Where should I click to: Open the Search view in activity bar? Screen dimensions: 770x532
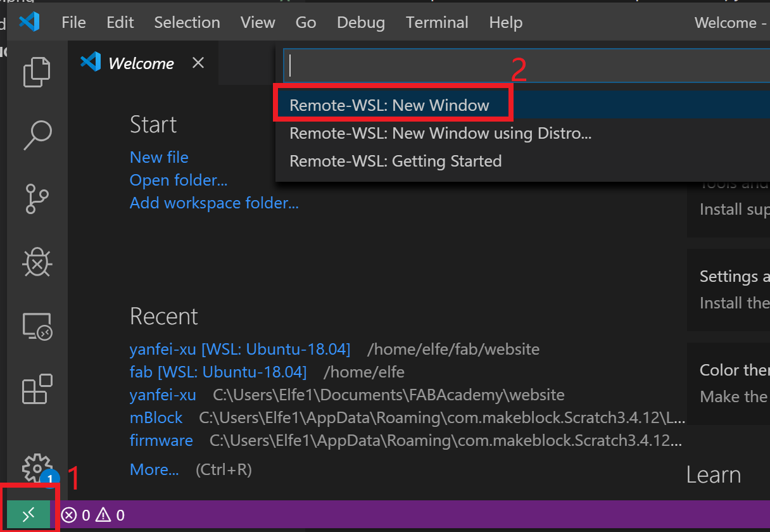[x=37, y=134]
